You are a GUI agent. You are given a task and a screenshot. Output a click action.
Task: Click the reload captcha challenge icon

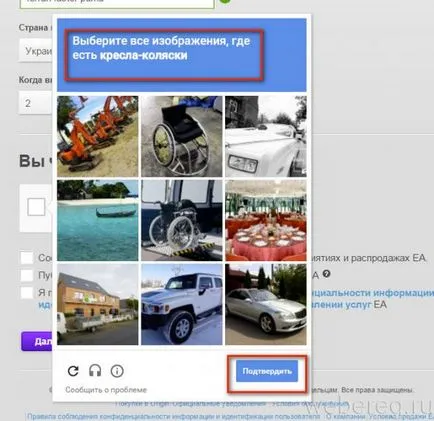coord(73,371)
